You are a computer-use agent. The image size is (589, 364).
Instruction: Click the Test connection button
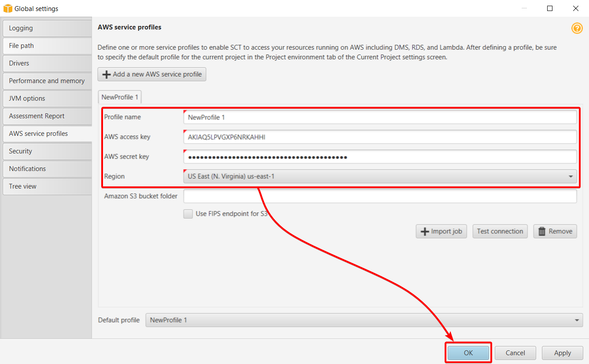pyautogui.click(x=500, y=231)
